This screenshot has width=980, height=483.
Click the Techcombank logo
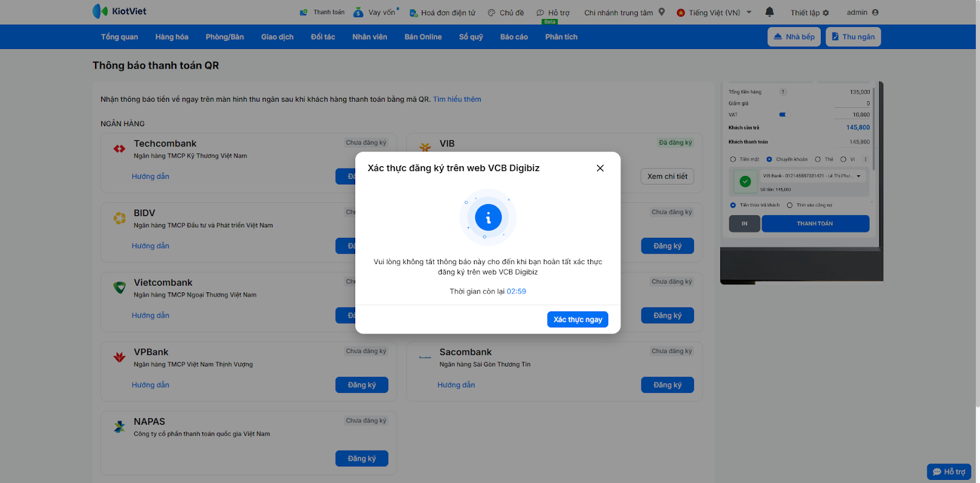[x=119, y=148]
